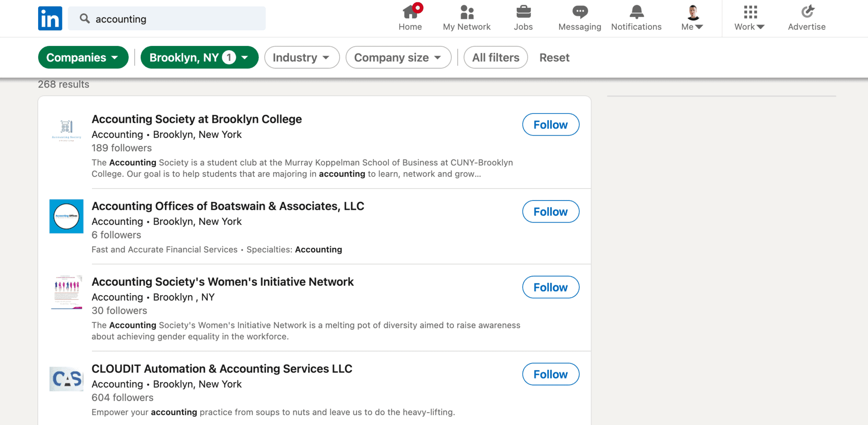Reset the applied search filters
Image resolution: width=868 pixels, height=425 pixels.
click(x=554, y=57)
